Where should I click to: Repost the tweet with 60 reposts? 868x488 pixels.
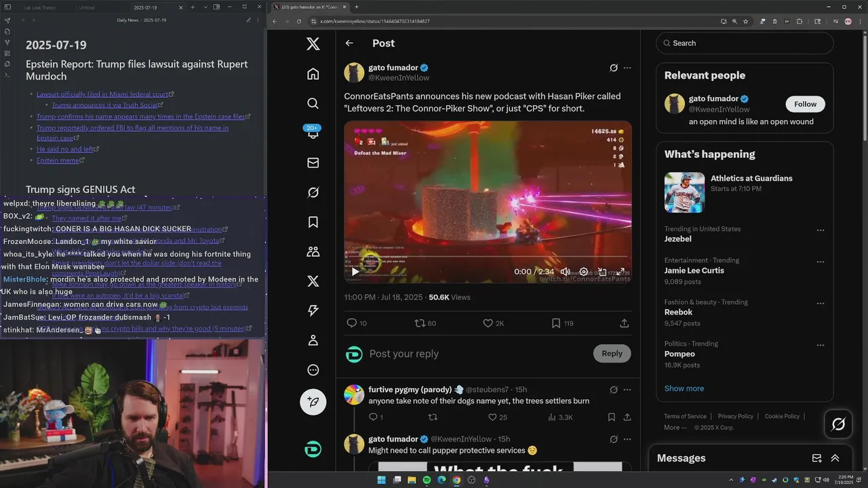(x=425, y=323)
